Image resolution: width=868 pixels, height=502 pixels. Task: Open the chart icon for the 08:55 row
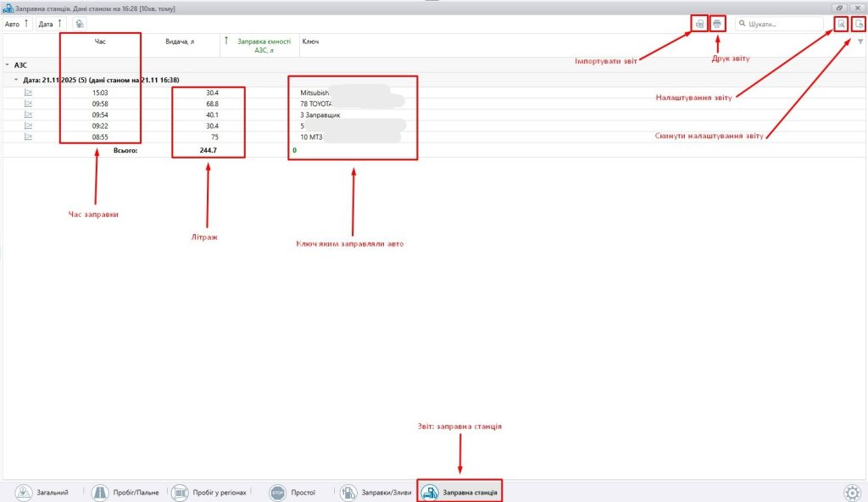click(28, 137)
